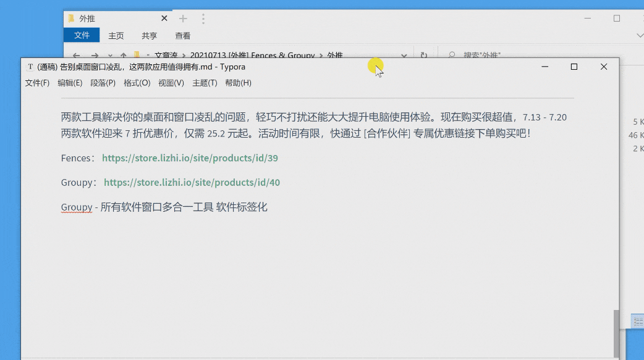Viewport: 644px width, 360px height.
Task: Expand the Explorer ribbon chevron
Action: click(639, 36)
